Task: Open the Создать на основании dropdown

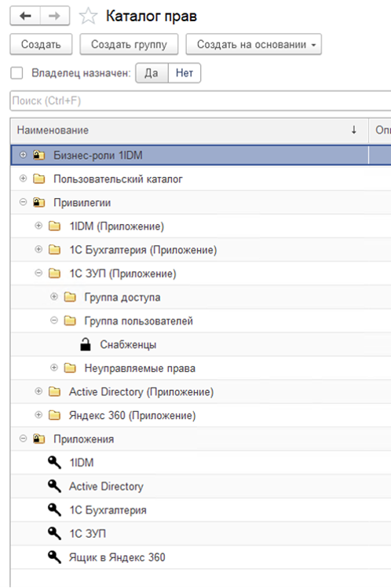Action: (x=254, y=45)
